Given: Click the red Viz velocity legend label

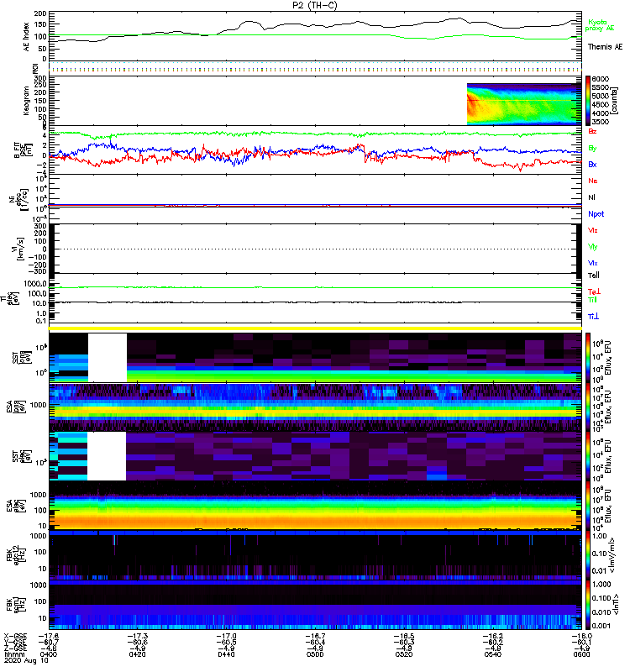Looking at the screenshot, I should [x=593, y=229].
